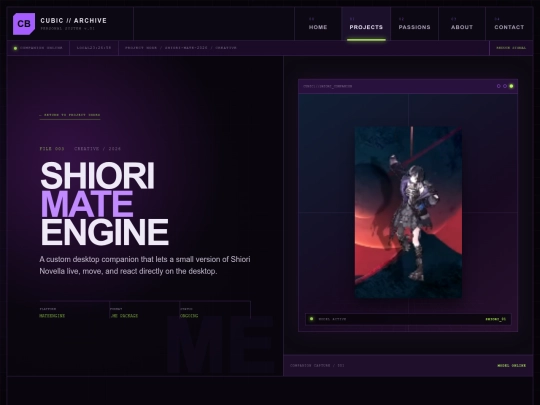Image resolution: width=540 pixels, height=405 pixels.
Task: Click the project node breadcrumb path
Action: point(181,48)
